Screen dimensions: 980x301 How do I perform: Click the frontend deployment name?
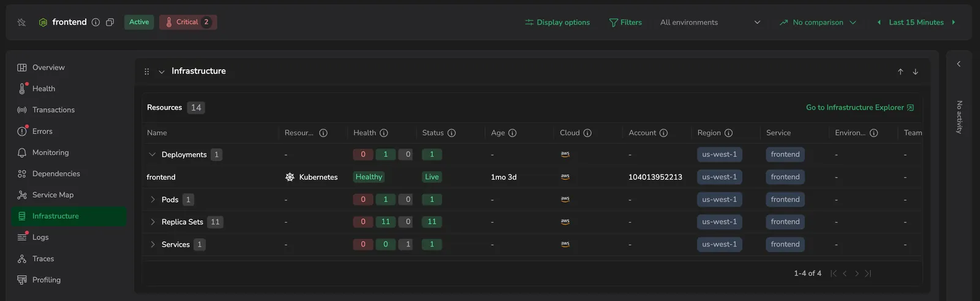(161, 177)
